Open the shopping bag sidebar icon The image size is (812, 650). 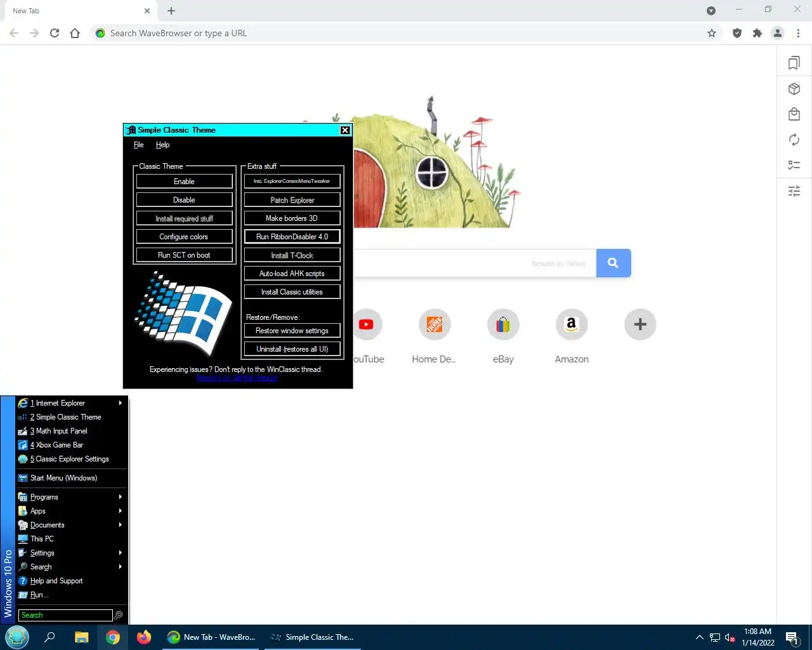click(794, 114)
